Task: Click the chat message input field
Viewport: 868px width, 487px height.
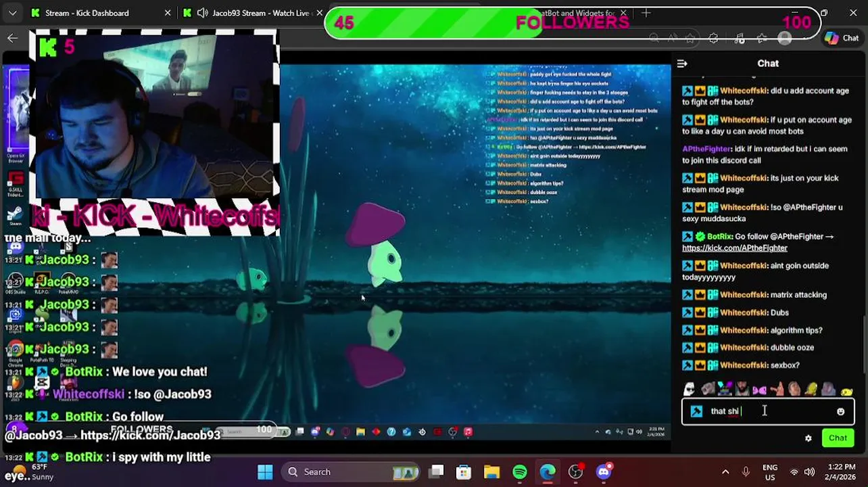Action: pos(768,411)
